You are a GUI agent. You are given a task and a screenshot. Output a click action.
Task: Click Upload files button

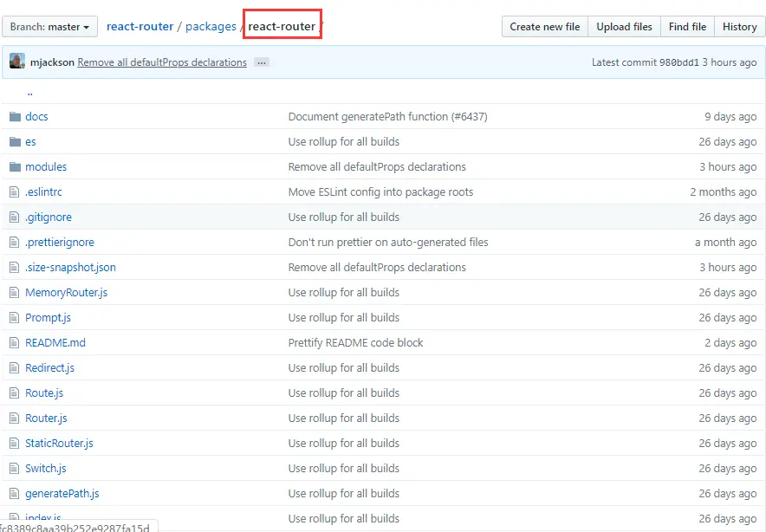[625, 26]
